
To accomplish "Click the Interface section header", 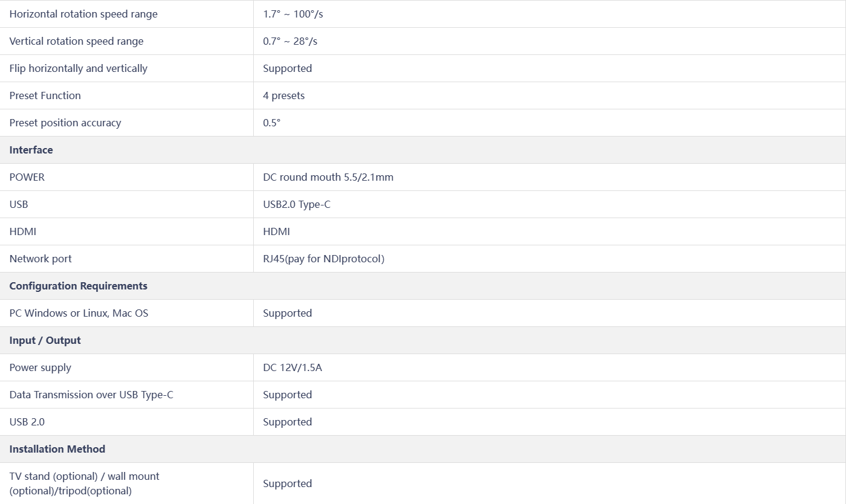I will tap(31, 150).
